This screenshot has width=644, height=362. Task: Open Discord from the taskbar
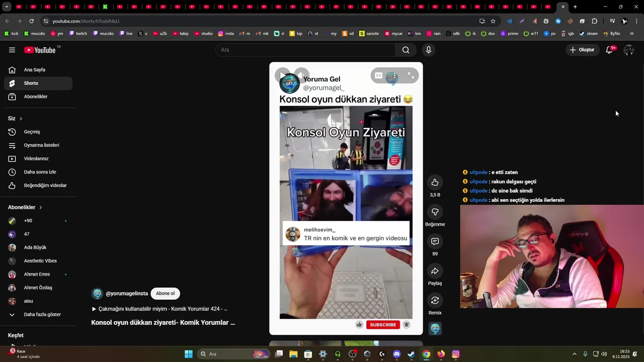pos(396,354)
